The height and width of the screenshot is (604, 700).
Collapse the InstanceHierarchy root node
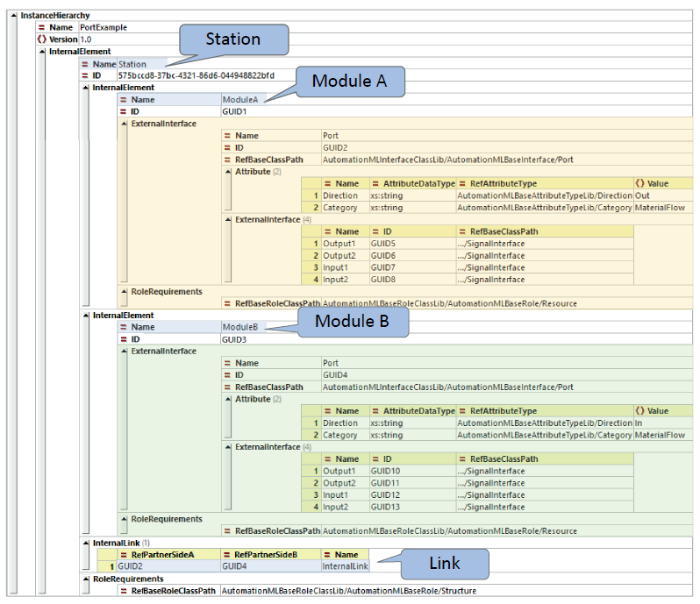pyautogui.click(x=12, y=16)
